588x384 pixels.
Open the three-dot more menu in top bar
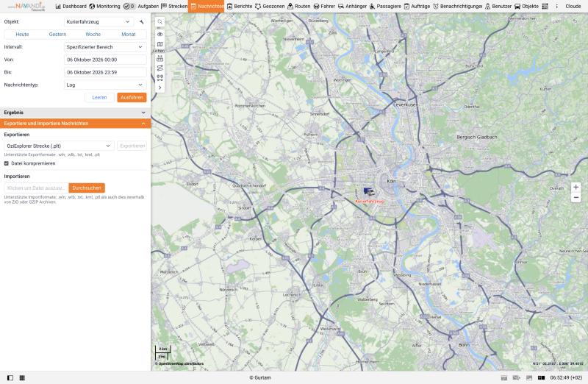556,7
